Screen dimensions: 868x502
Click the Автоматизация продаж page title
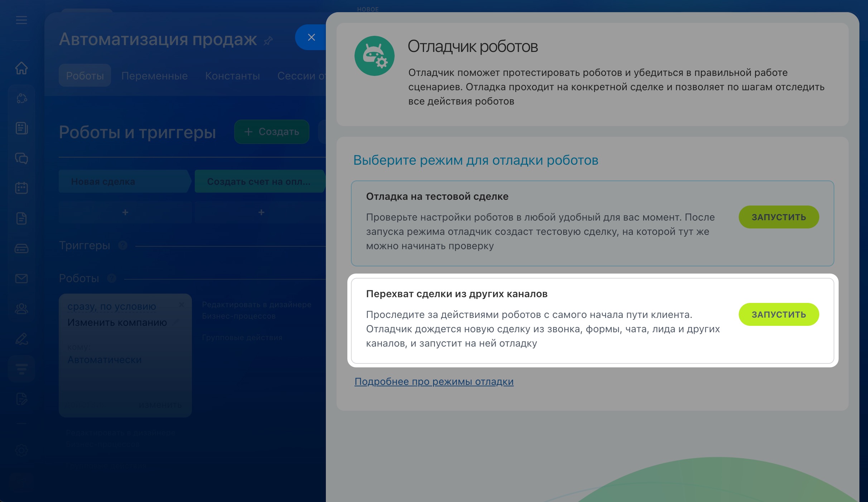click(x=158, y=39)
